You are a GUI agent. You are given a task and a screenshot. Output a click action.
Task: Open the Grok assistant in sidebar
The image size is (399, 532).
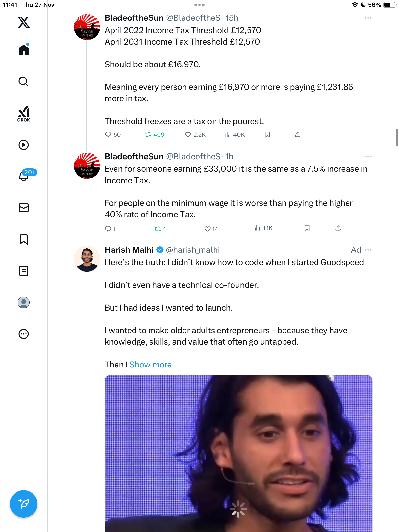[24, 114]
